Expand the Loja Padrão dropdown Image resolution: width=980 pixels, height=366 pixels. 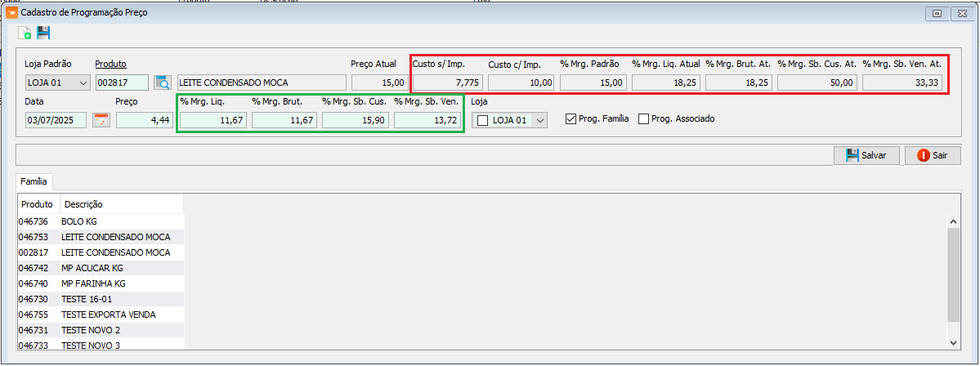pyautogui.click(x=83, y=83)
